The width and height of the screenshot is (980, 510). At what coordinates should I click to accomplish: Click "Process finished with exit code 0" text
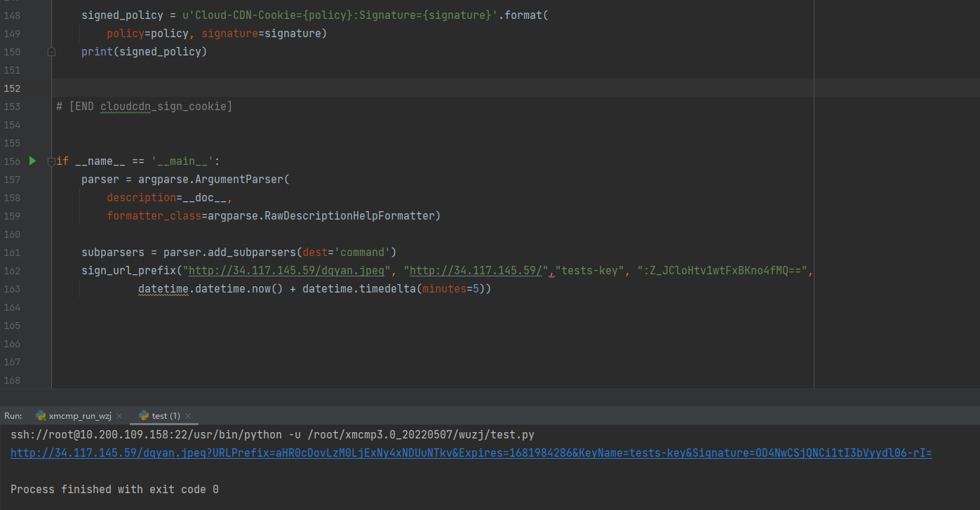(114, 489)
